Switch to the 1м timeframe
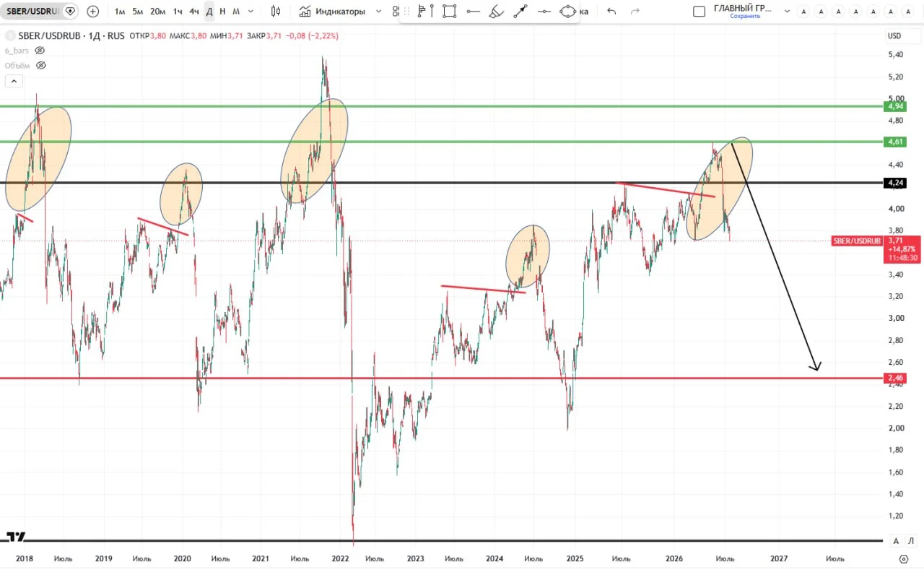924x570 pixels. point(120,12)
